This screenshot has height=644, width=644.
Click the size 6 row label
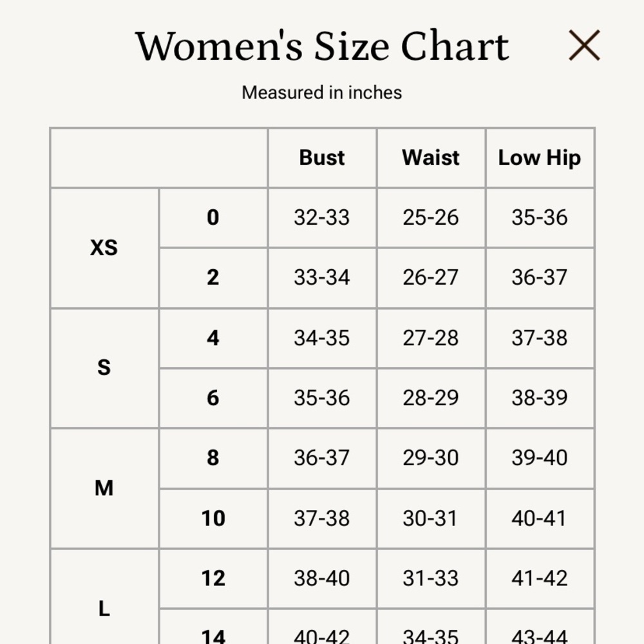(x=213, y=397)
